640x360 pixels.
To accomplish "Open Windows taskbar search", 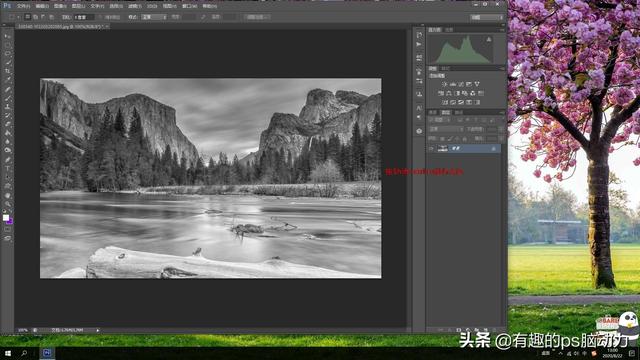I will (x=24, y=353).
